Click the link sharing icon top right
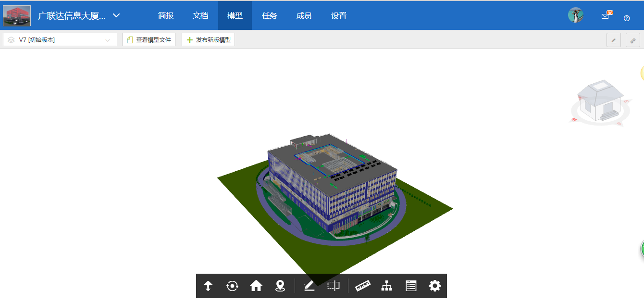This screenshot has width=644, height=304. [632, 40]
